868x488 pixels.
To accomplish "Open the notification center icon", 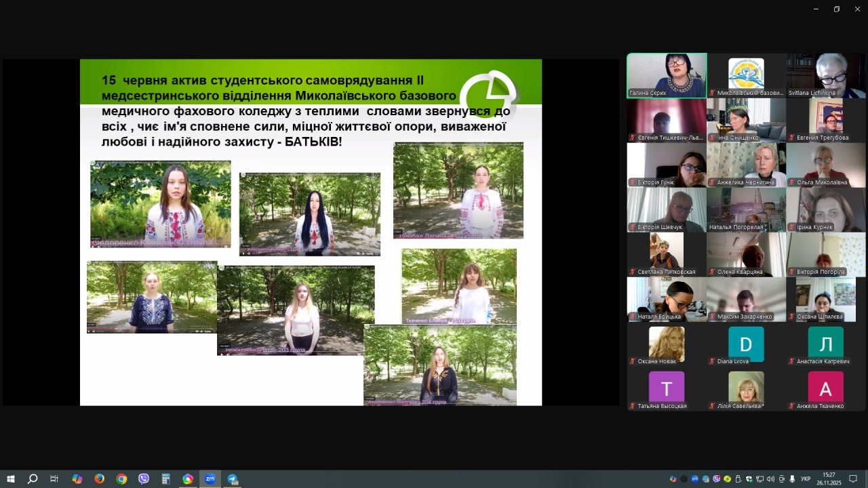I will [853, 479].
